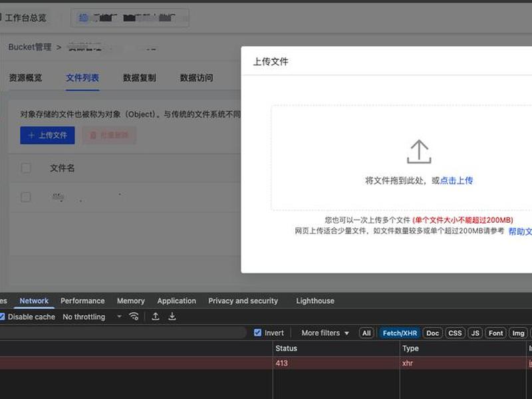The height and width of the screenshot is (399, 532).
Task: Switch to 数据访问 tab
Action: [196, 78]
